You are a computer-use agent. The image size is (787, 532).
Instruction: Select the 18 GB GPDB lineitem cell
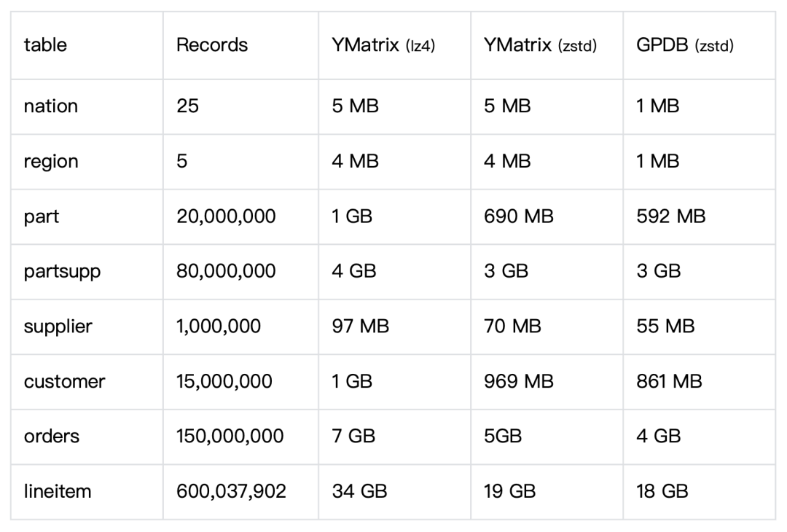662,491
